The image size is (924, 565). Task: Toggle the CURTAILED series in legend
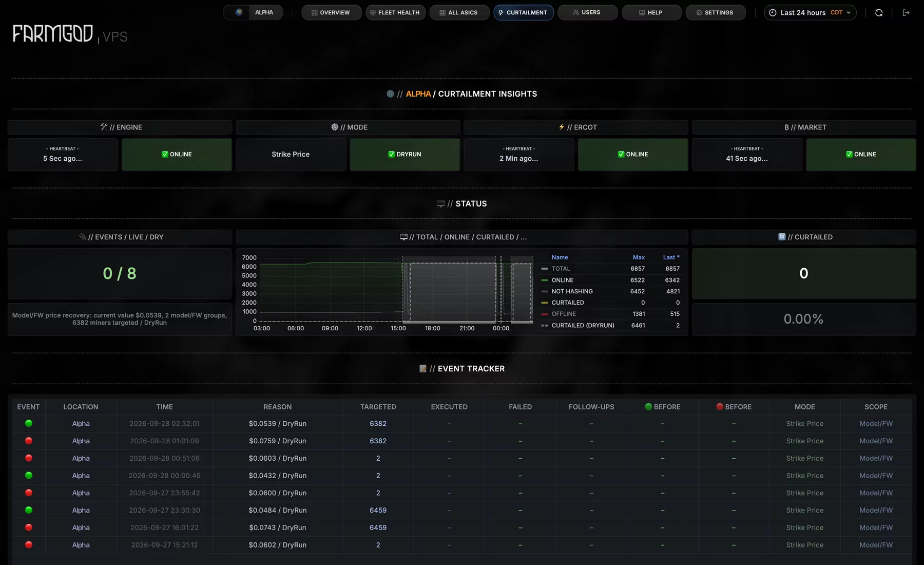[x=568, y=303]
